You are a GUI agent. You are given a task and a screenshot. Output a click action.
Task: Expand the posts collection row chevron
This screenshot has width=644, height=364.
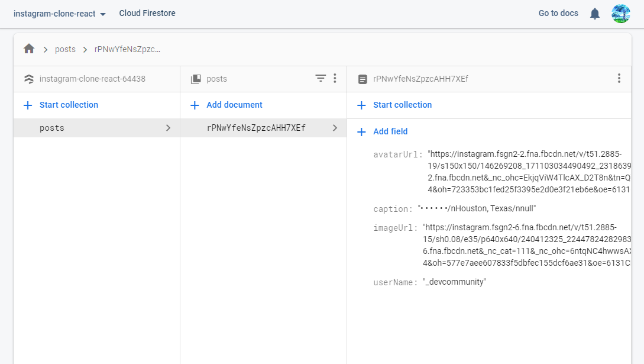tap(168, 128)
